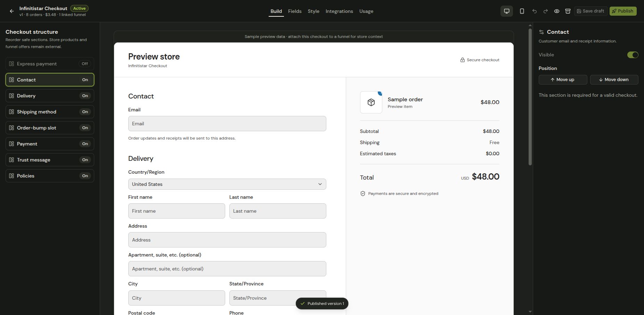Open the Build tab
Viewport: 644px width, 315px height.
(x=276, y=11)
